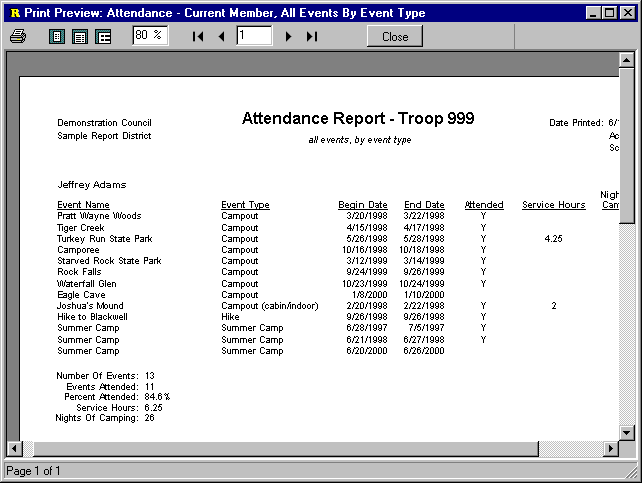Click Page 1 of 1 in status bar
Viewport: 642px width, 483px height.
tap(33, 471)
